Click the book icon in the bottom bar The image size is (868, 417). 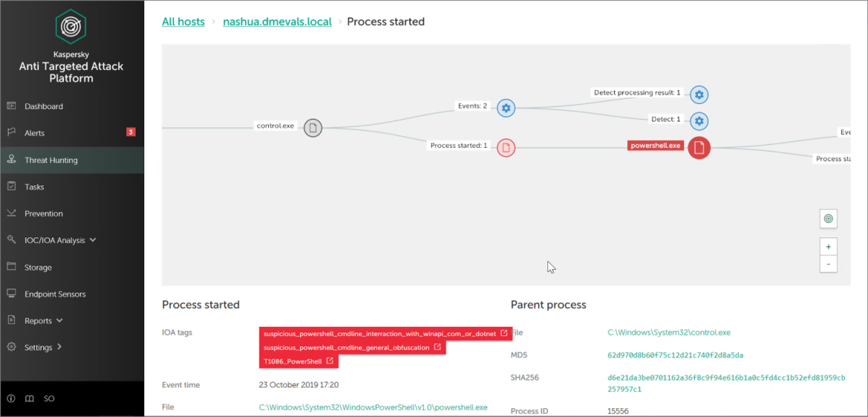(29, 398)
